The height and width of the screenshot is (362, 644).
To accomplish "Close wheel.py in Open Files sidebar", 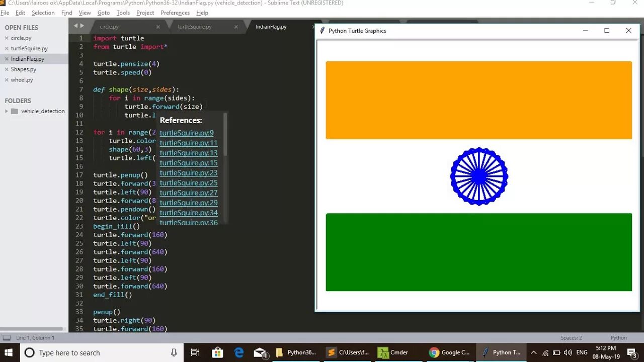I will point(7,80).
